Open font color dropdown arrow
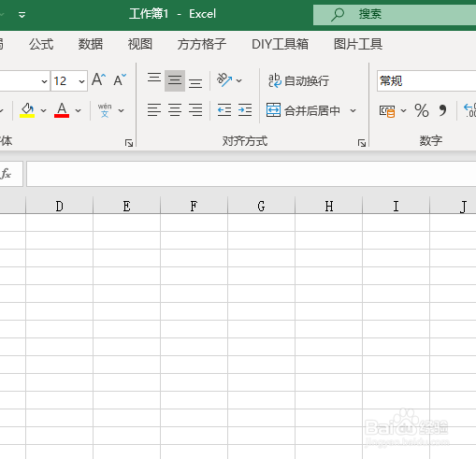The image size is (476, 459). 79,110
